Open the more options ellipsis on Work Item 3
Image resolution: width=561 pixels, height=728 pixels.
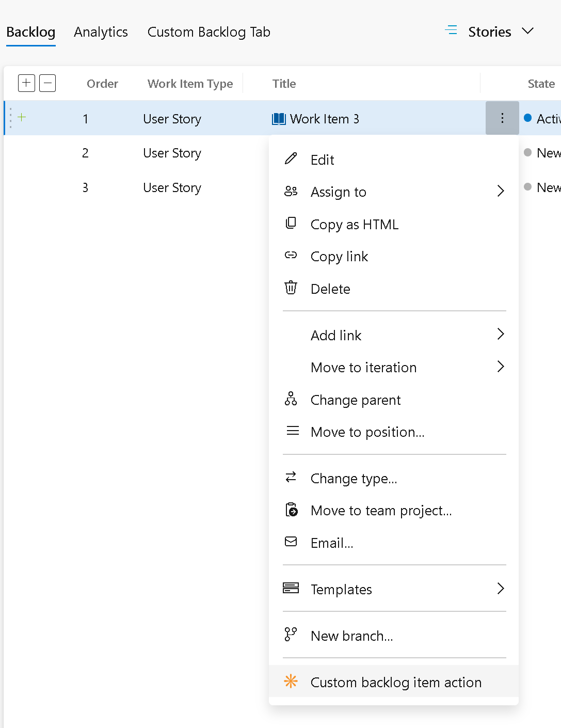coord(502,118)
